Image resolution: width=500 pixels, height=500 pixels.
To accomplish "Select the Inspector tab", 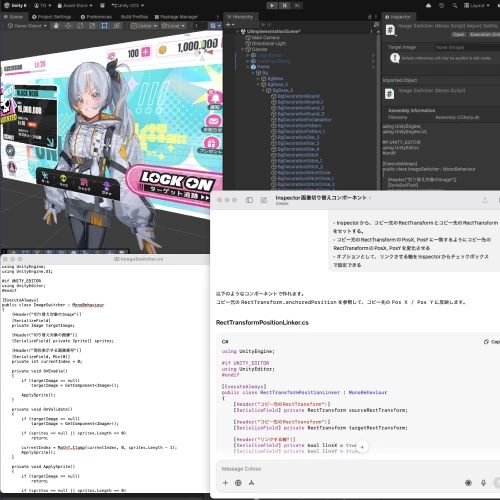I will point(398,17).
